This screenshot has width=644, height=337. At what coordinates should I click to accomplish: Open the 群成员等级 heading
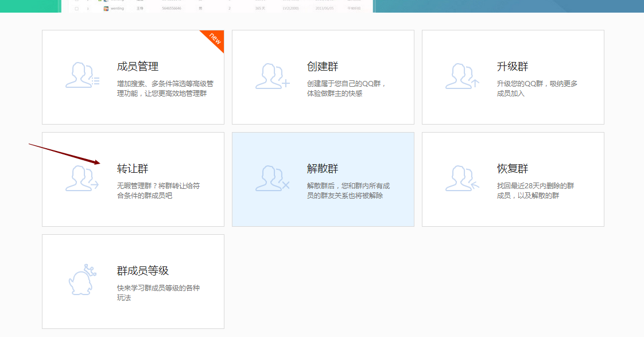(x=143, y=271)
